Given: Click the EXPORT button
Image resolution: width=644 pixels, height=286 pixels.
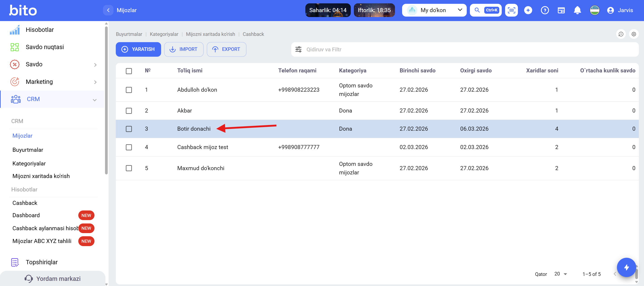Looking at the screenshot, I should click(x=226, y=50).
